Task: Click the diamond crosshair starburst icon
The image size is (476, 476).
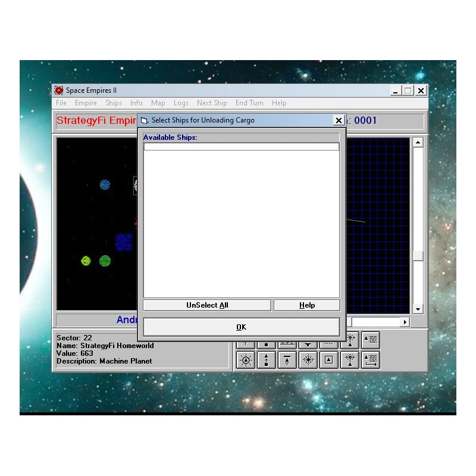Action: (x=308, y=360)
